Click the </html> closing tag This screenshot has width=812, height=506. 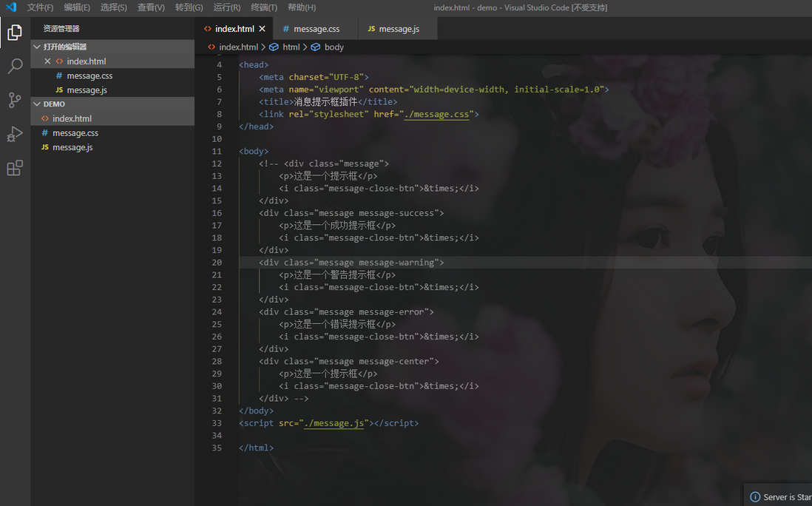click(x=256, y=448)
